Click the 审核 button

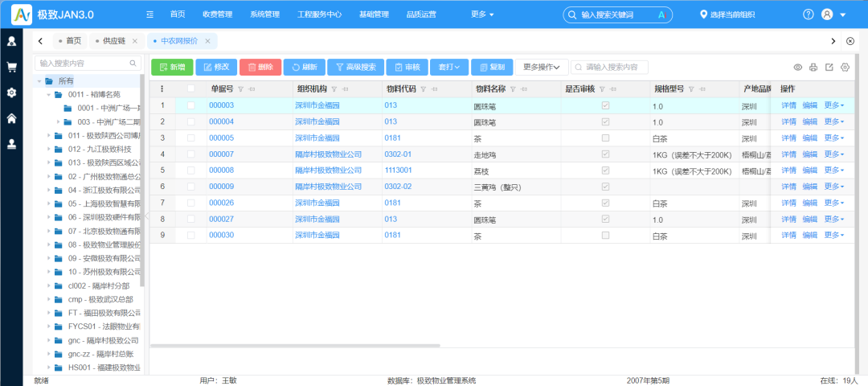click(x=407, y=68)
